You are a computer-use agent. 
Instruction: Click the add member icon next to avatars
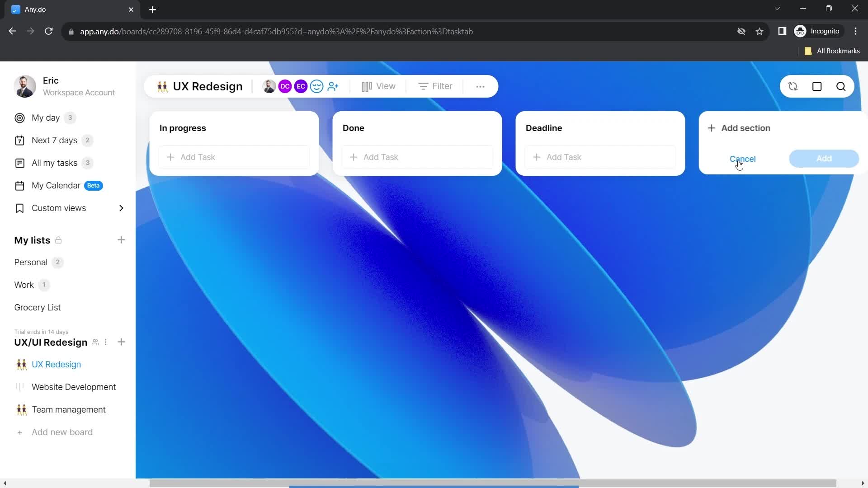333,86
